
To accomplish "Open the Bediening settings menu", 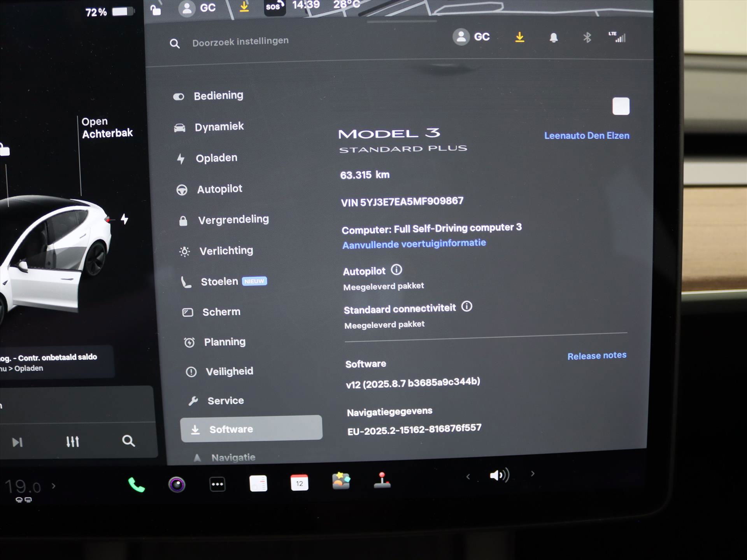I will [x=208, y=96].
